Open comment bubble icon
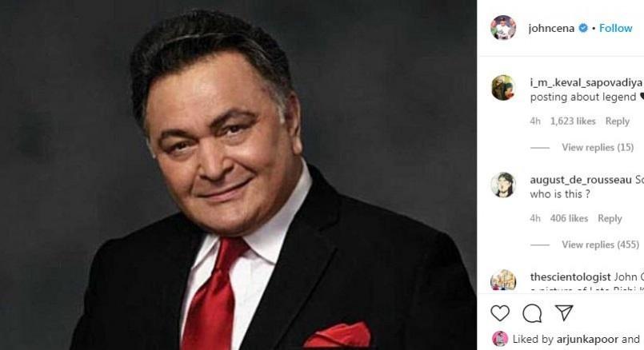This screenshot has height=350, width=644. [532, 313]
